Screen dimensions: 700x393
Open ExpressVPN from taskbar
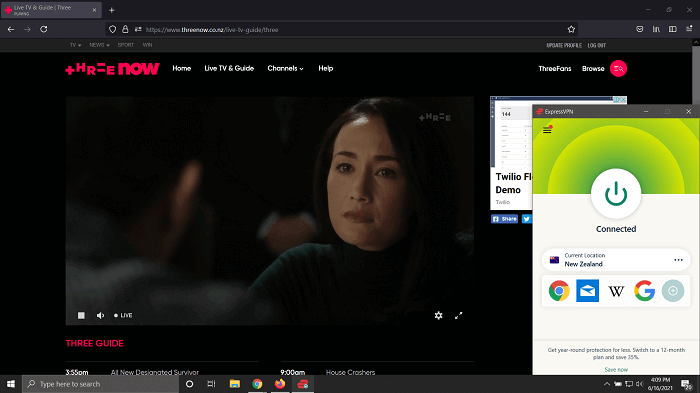tap(303, 384)
